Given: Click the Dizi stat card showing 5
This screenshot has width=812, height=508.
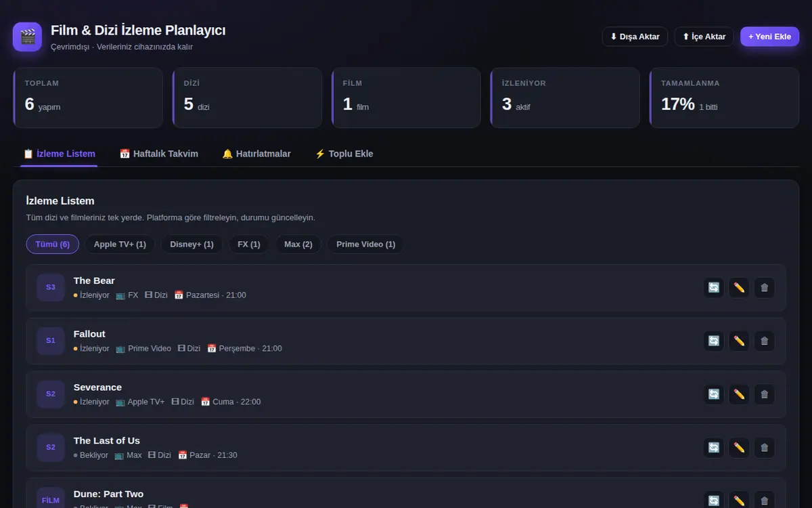Looking at the screenshot, I should [x=247, y=98].
